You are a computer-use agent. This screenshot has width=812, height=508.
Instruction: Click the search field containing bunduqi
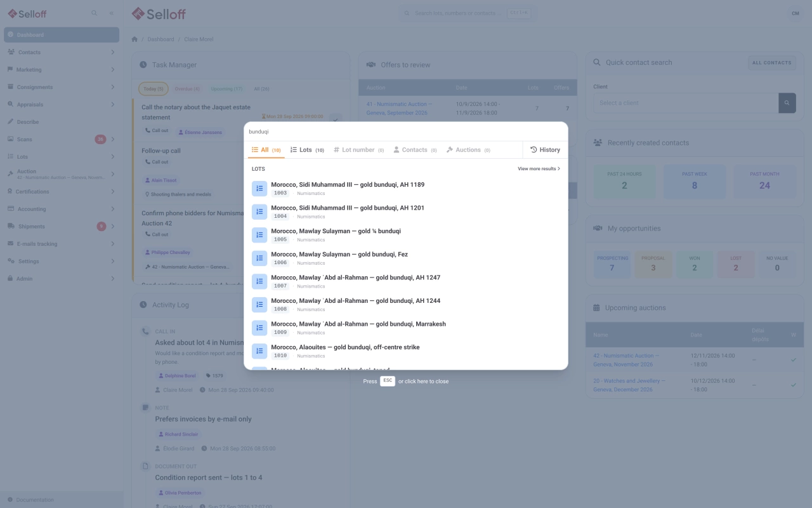click(406, 131)
